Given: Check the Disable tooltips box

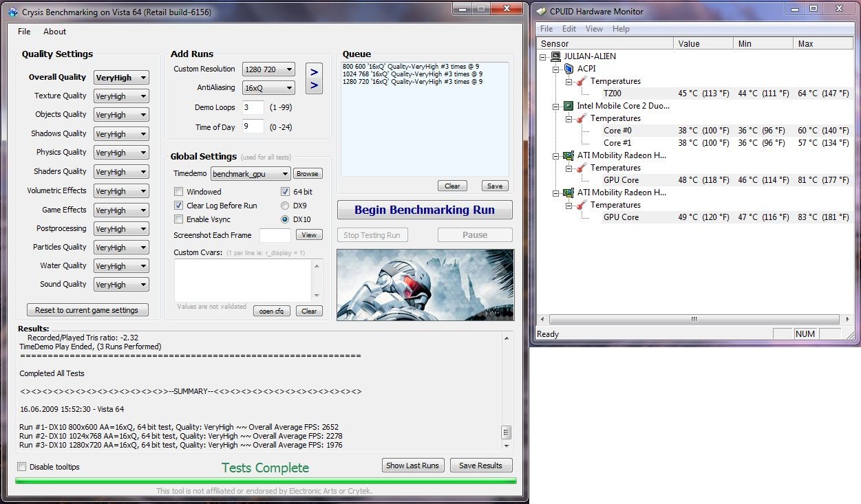Looking at the screenshot, I should (x=22, y=467).
